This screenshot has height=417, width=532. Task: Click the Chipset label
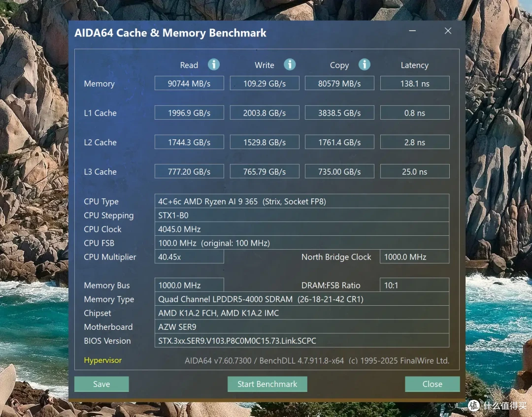point(98,313)
